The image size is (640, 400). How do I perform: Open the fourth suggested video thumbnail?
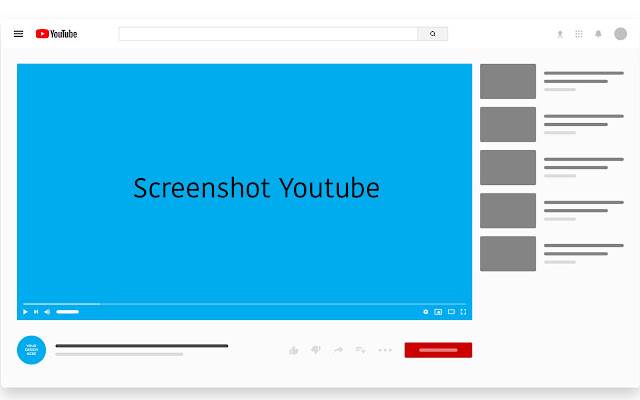pyautogui.click(x=508, y=211)
